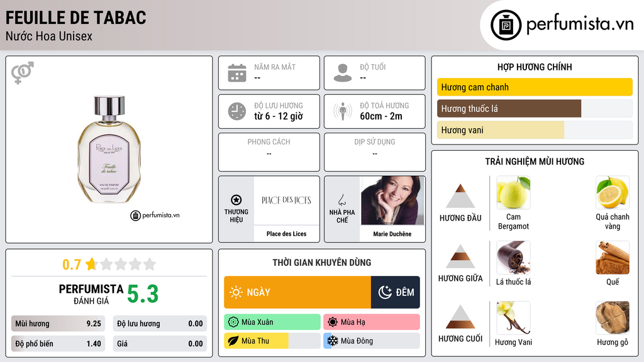Image resolution: width=644 pixels, height=362 pixels.
Task: Click the person icon for Độ tuổi
Action: pyautogui.click(x=343, y=73)
